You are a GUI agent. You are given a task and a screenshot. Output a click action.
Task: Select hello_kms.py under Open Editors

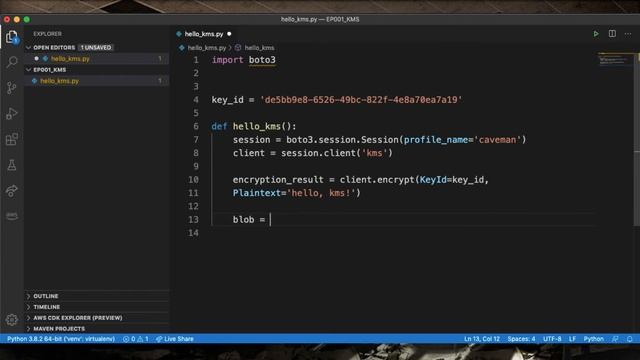[70, 59]
